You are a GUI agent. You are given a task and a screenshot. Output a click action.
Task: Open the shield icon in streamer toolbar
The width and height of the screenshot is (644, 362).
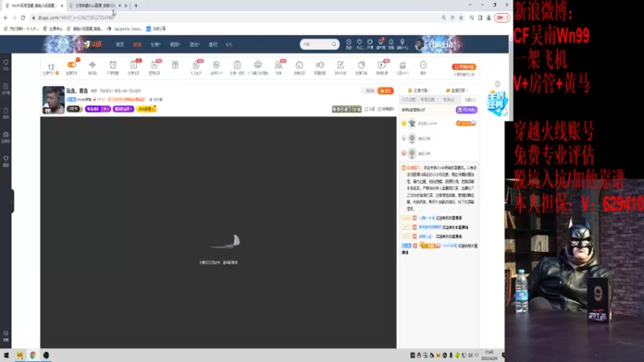217,65
